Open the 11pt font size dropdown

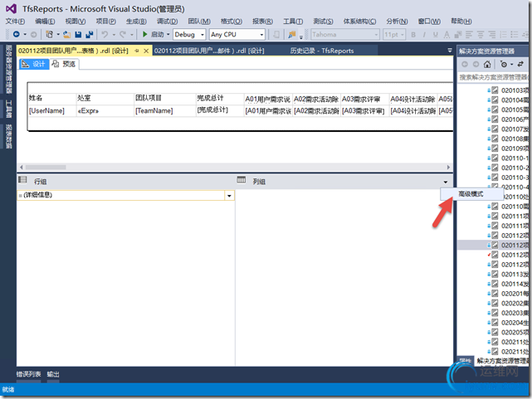coord(403,35)
